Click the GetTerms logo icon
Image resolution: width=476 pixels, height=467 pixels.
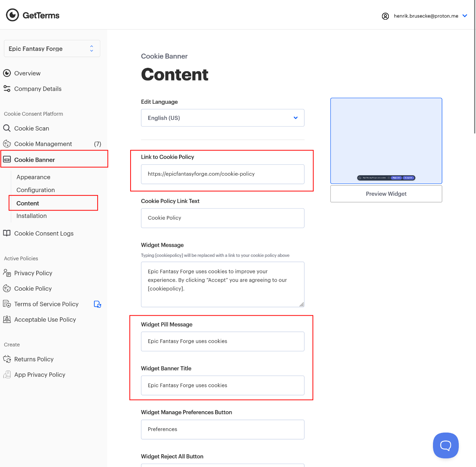point(12,15)
